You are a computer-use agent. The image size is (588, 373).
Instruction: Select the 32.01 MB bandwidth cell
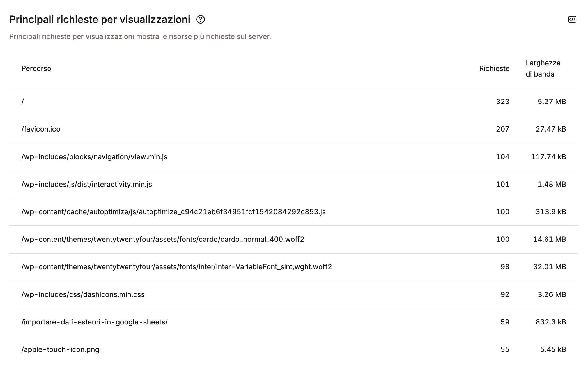pyautogui.click(x=549, y=267)
